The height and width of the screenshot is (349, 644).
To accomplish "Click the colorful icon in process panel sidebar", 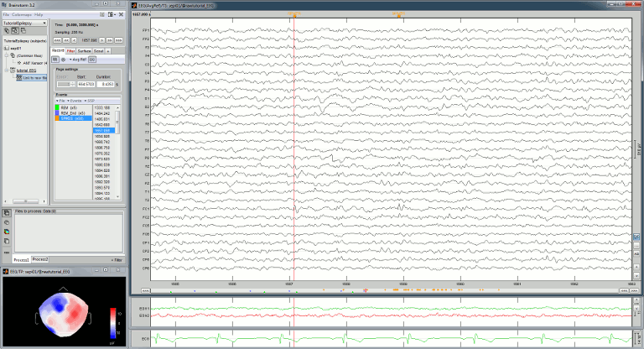I will click(x=7, y=232).
